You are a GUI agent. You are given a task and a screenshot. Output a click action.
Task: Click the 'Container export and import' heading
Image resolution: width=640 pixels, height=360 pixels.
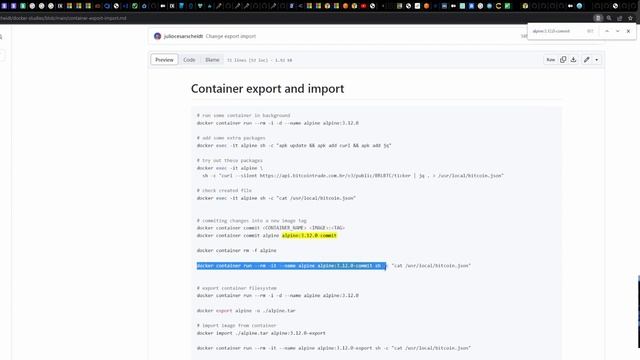267,89
